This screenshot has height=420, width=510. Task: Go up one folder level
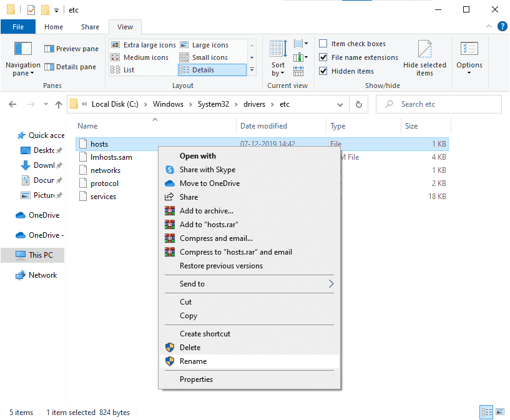tap(59, 104)
